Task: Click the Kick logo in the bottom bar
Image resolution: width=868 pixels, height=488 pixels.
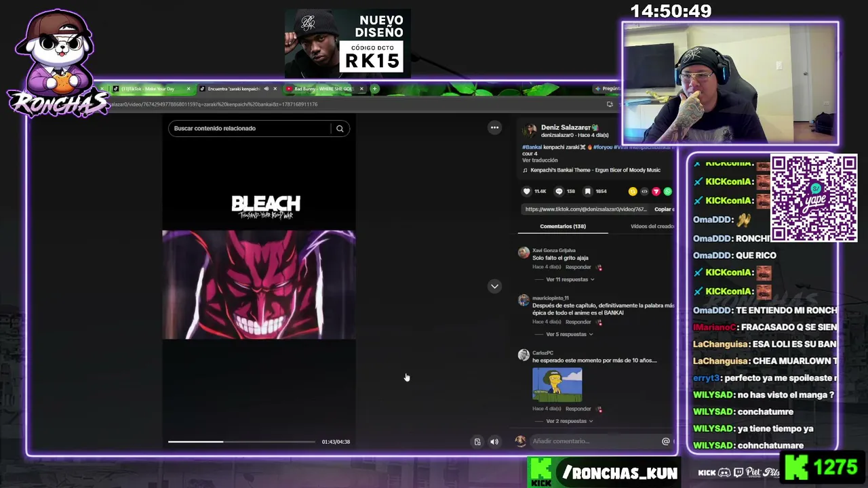Action: click(540, 472)
